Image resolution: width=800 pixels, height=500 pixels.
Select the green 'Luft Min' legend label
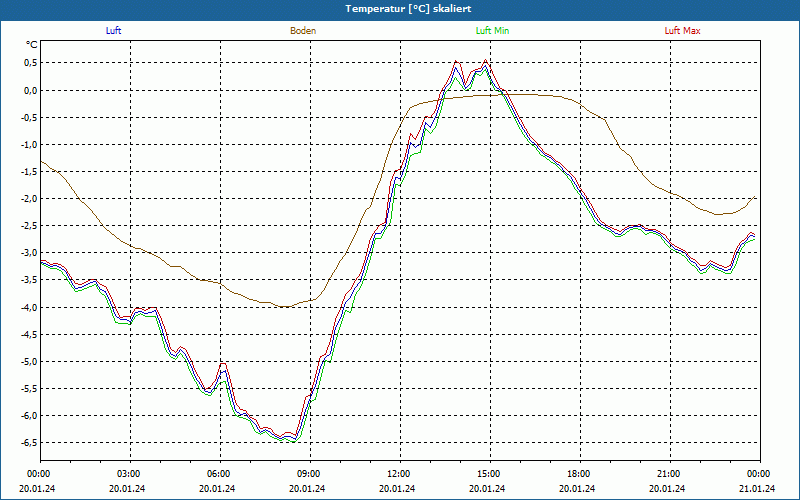pyautogui.click(x=492, y=31)
